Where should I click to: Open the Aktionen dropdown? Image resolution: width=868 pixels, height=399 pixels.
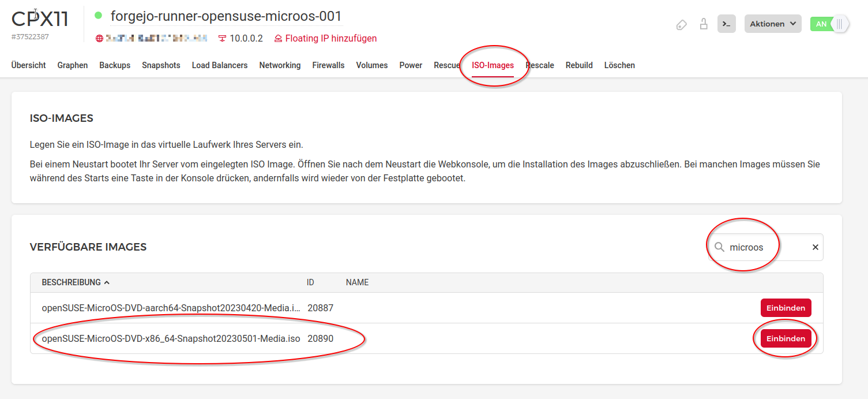pos(773,24)
